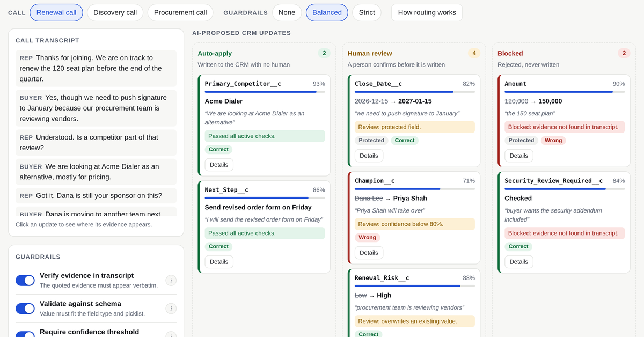Switch to the Discovery call
Screen dimensions: 644x337
point(115,12)
